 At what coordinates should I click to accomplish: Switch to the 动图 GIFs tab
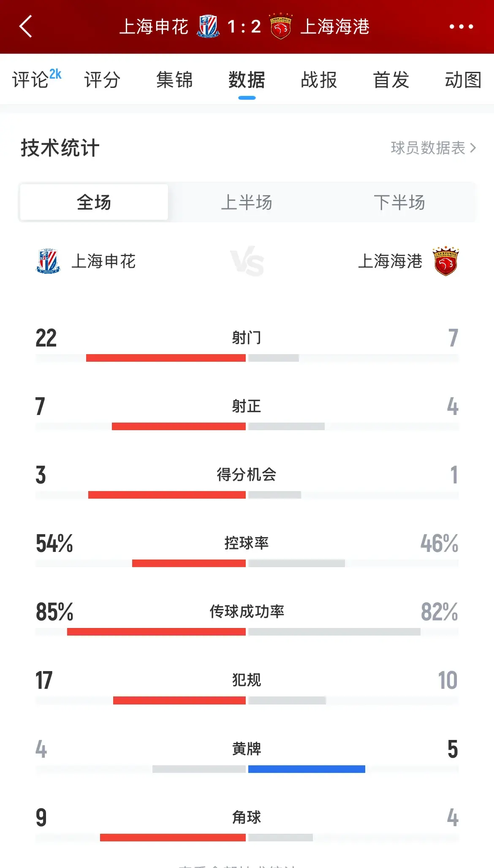tap(463, 80)
